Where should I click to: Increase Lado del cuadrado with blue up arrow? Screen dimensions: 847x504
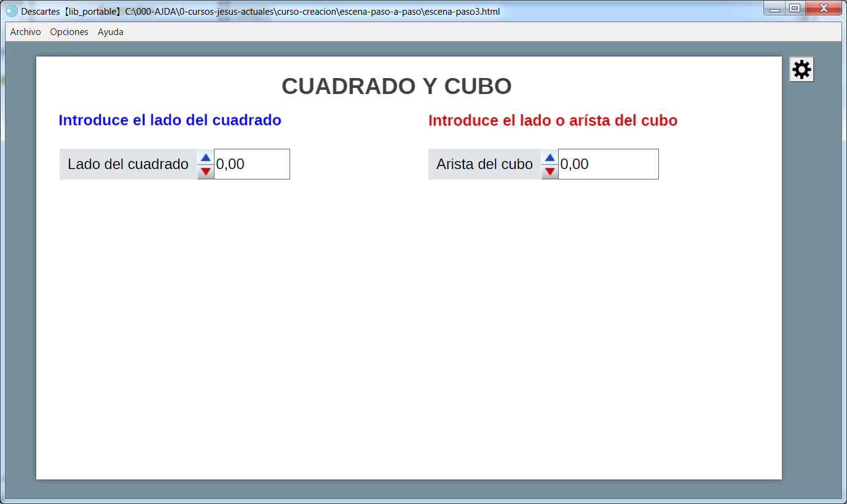206,157
